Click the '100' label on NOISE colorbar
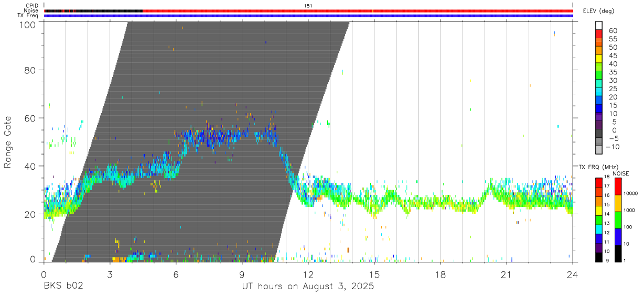 tap(627, 227)
